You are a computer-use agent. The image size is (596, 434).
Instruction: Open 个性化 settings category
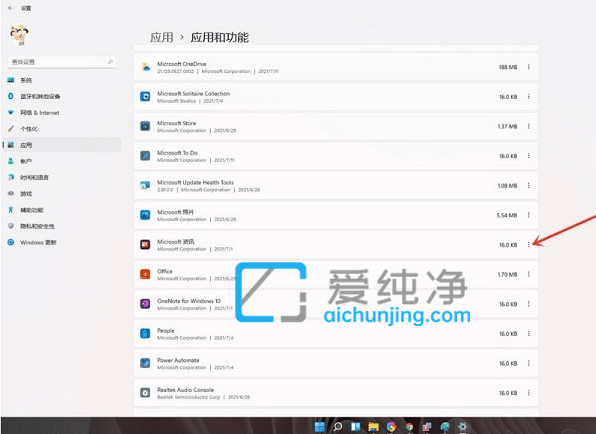(62, 129)
